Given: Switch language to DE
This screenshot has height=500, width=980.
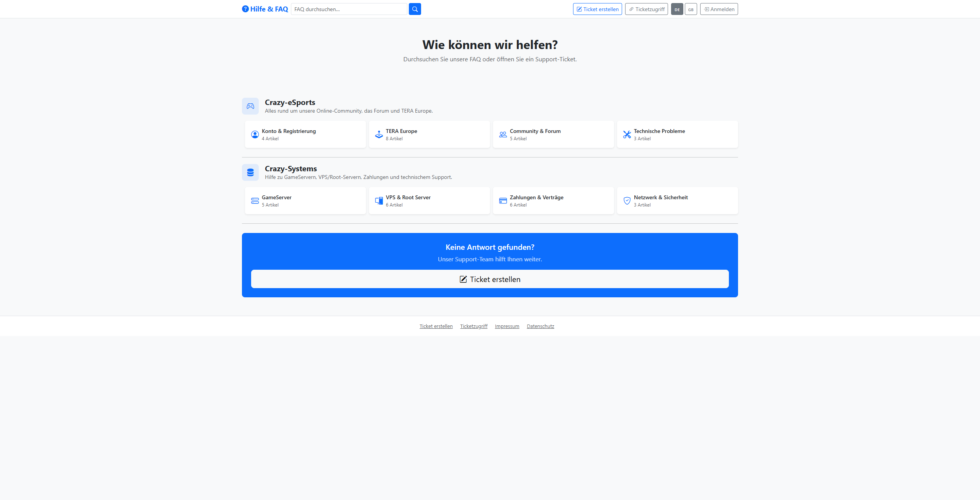Looking at the screenshot, I should pyautogui.click(x=677, y=9).
